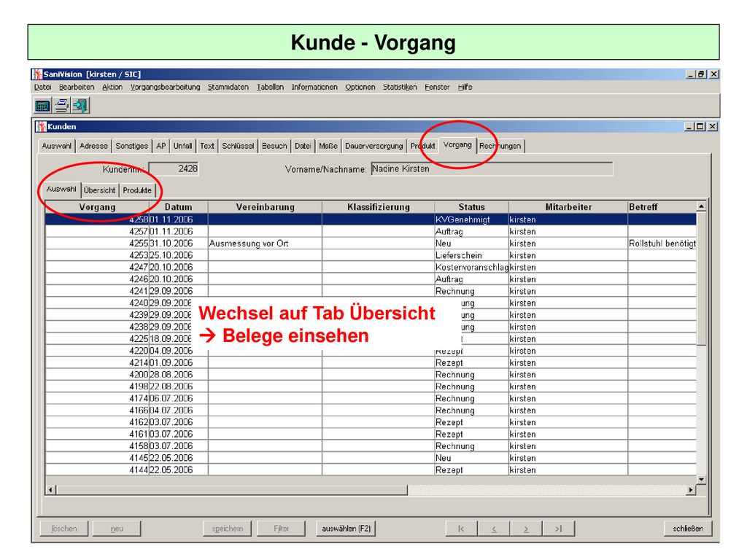The height and width of the screenshot is (560, 747).
Task: Select Vorgang row 4253 with Lieferschein
Action: (371, 255)
